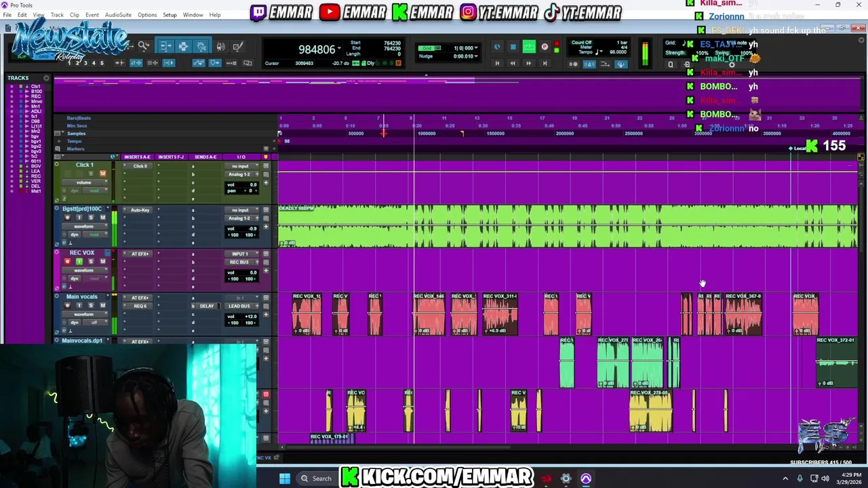
Task: Open Click 1 volume view selector
Action: click(x=85, y=182)
